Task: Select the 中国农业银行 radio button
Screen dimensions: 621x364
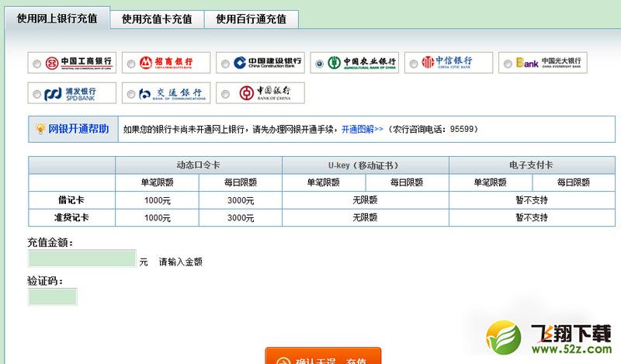Action: click(319, 64)
